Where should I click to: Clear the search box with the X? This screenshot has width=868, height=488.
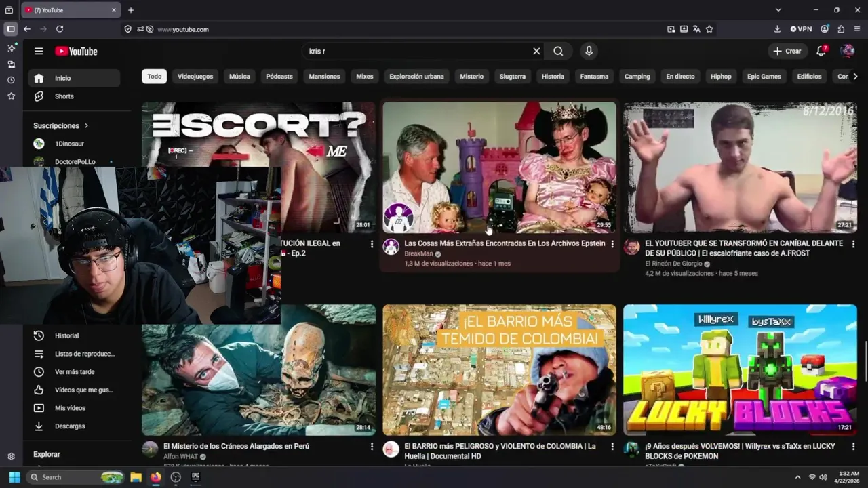[536, 51]
